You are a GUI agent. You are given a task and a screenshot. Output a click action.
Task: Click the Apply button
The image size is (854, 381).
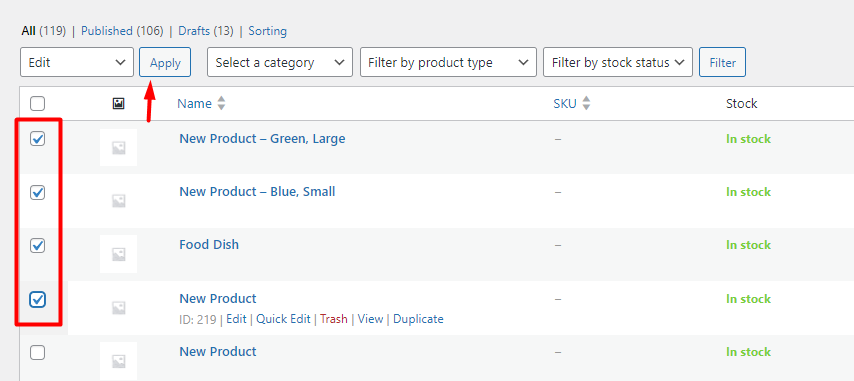pos(165,63)
